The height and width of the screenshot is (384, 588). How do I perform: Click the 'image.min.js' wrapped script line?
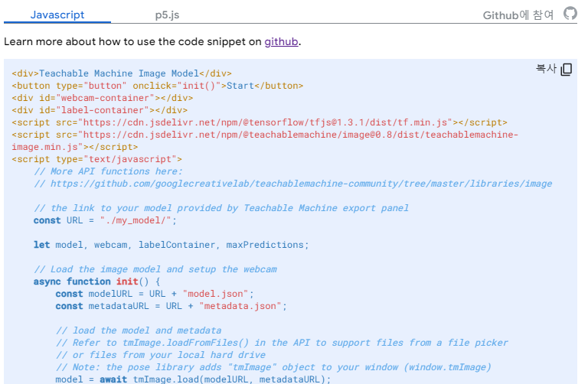pos(74,147)
